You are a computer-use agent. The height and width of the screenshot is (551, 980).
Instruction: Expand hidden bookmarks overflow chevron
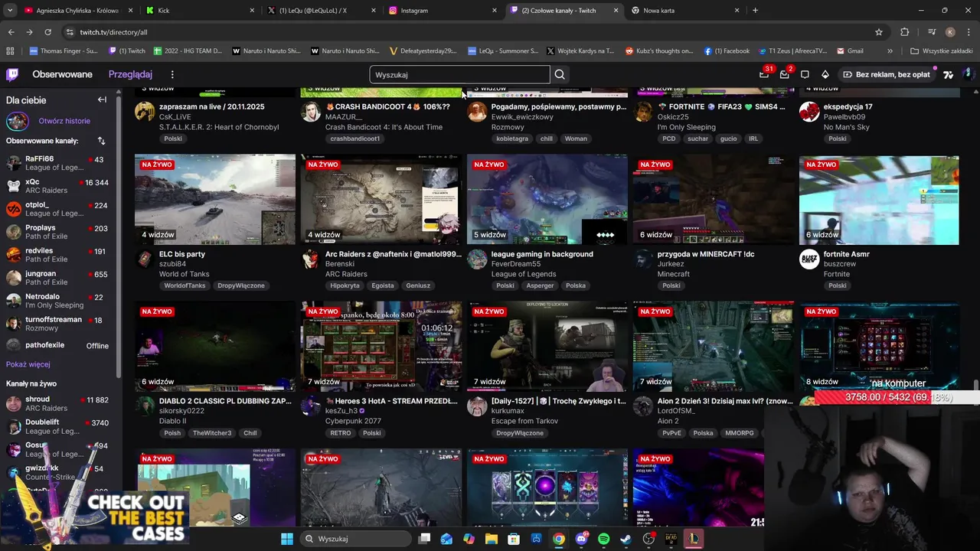pos(890,51)
